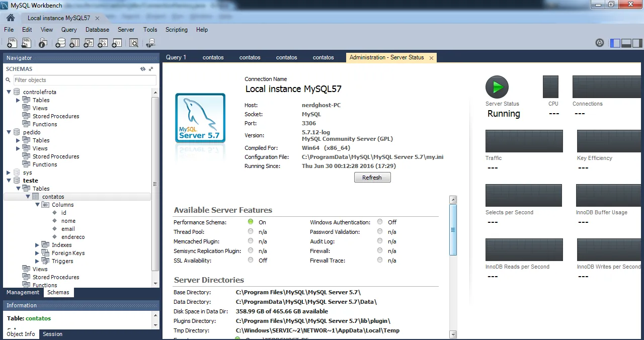Expand the sys schema node
The height and width of the screenshot is (340, 644).
tap(9, 173)
